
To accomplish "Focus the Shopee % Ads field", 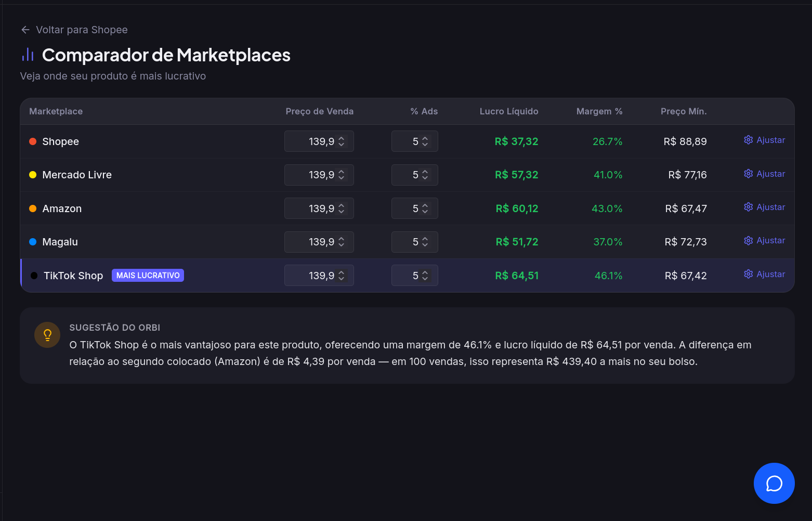I will click(x=414, y=141).
